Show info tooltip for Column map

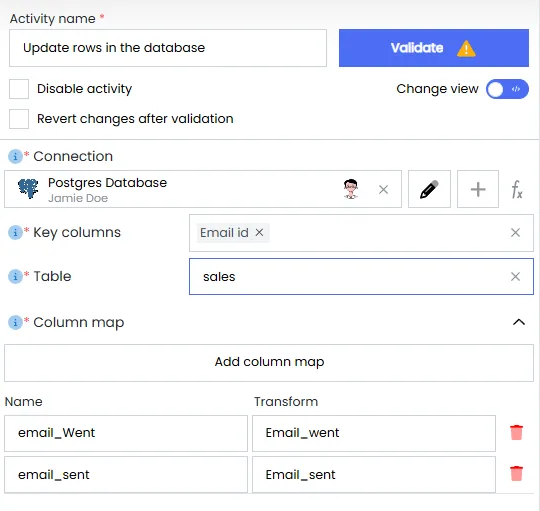pyautogui.click(x=15, y=323)
